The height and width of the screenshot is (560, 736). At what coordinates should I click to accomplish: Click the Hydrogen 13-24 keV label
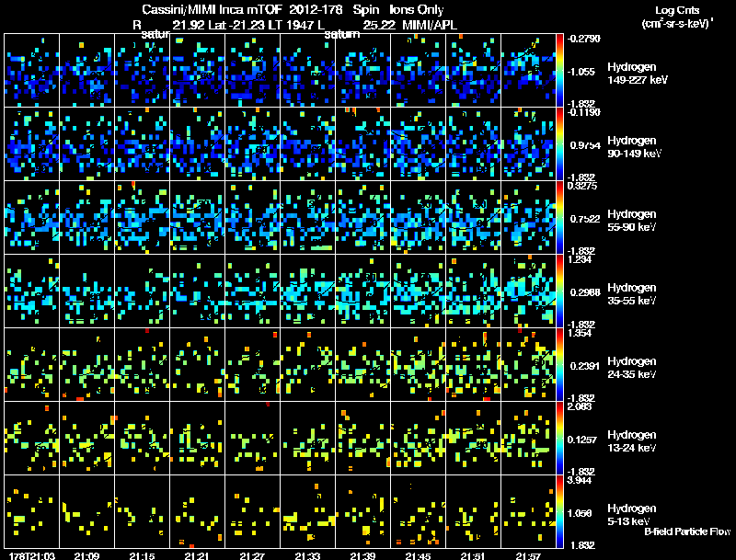click(x=632, y=441)
